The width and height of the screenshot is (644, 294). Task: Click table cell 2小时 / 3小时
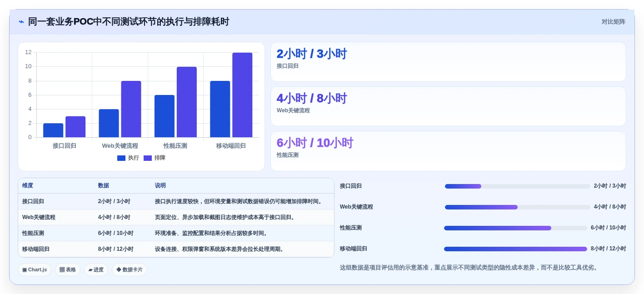click(114, 202)
